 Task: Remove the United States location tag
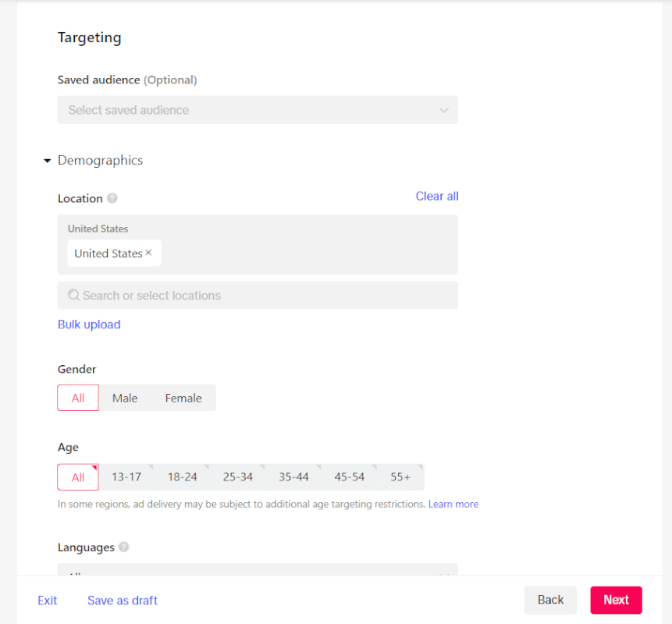(x=148, y=253)
